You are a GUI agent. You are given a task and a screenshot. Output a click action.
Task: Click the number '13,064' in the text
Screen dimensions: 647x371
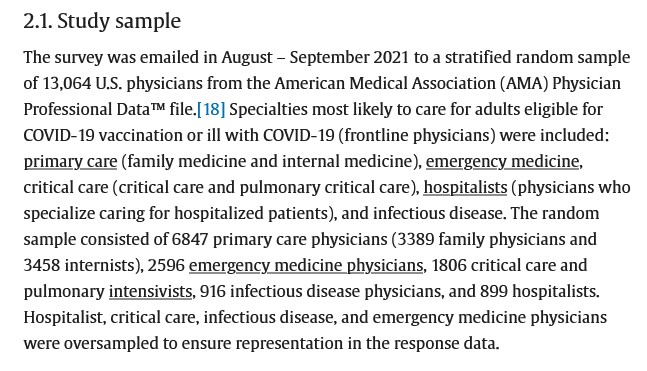[66, 83]
